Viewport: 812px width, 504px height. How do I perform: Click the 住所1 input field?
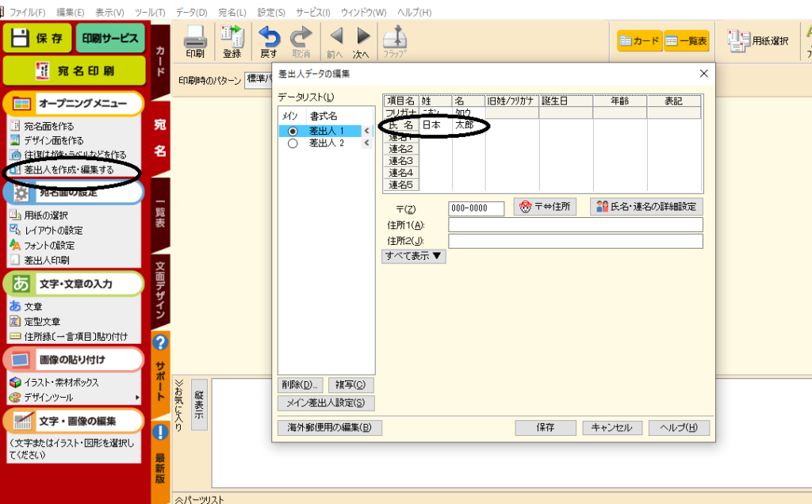coord(575,225)
